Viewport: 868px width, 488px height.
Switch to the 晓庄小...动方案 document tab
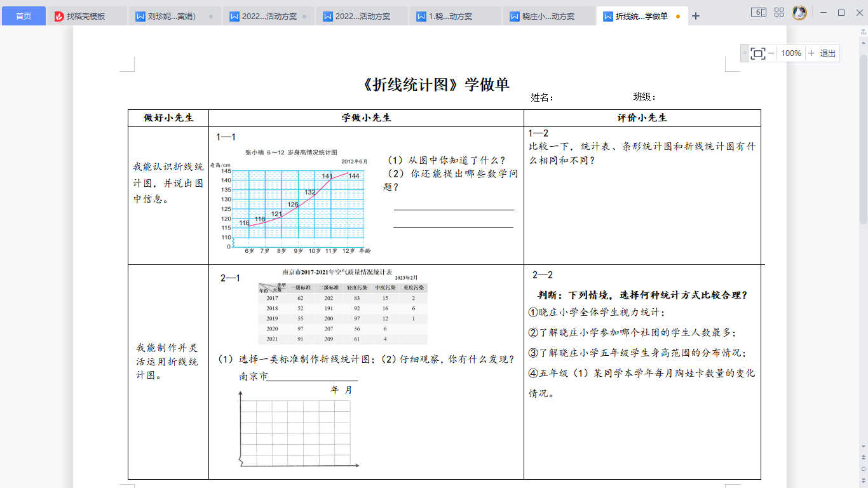(x=548, y=16)
